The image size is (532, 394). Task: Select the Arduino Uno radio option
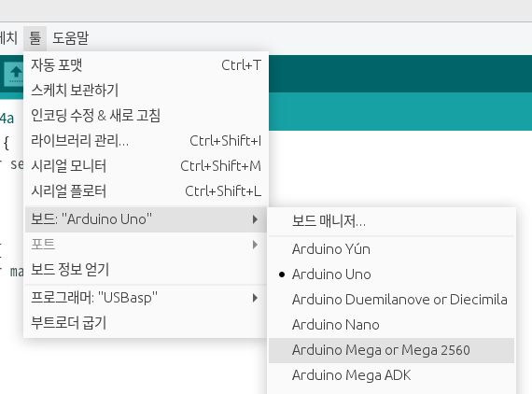point(392,274)
